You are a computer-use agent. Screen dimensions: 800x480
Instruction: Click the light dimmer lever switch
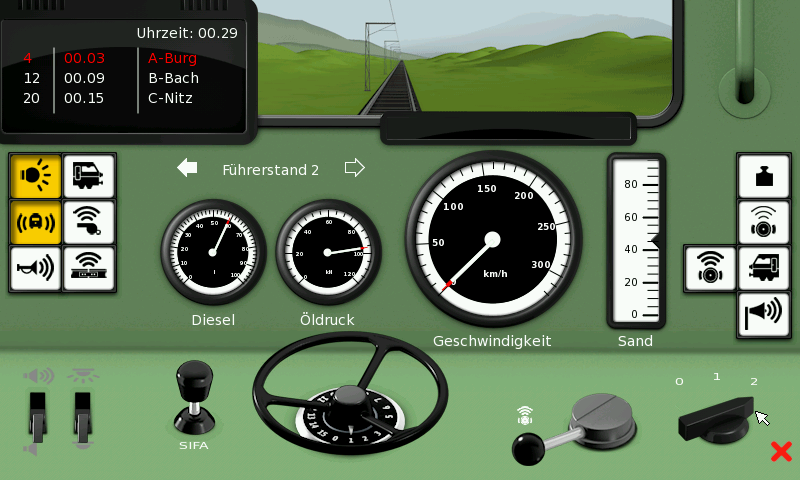click(83, 418)
